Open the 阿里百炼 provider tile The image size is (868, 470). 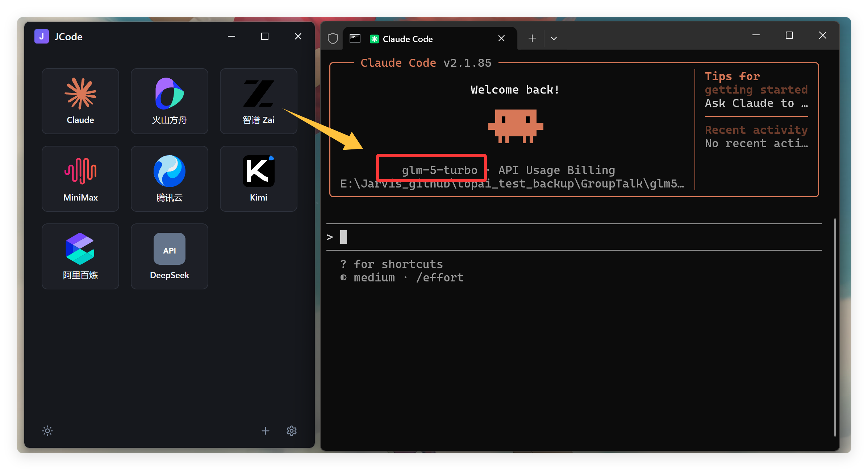[x=80, y=256]
